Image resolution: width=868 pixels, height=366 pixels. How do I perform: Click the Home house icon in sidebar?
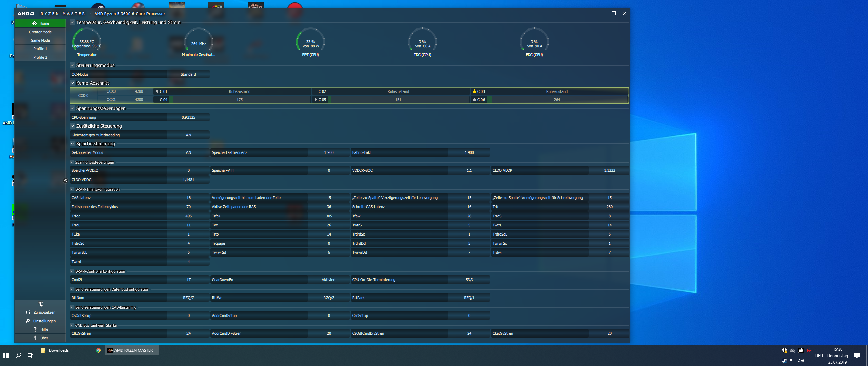[34, 23]
